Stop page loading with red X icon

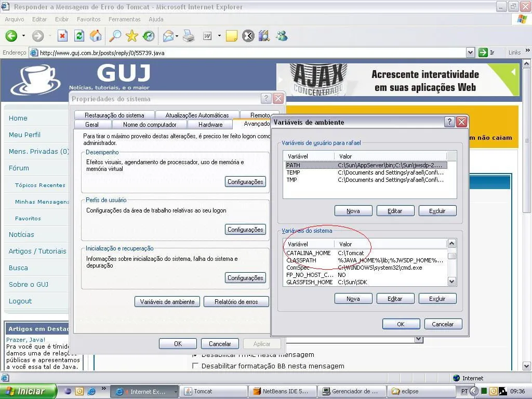click(62, 36)
